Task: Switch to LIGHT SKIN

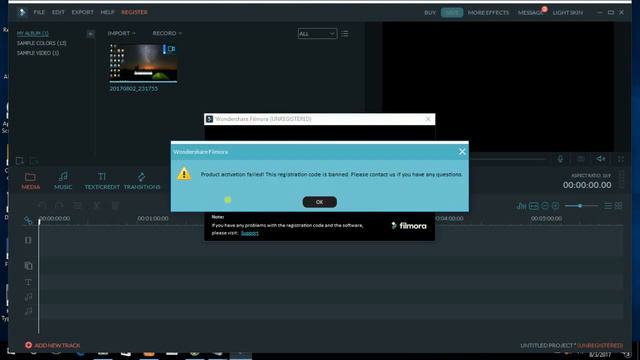Action: click(x=568, y=13)
